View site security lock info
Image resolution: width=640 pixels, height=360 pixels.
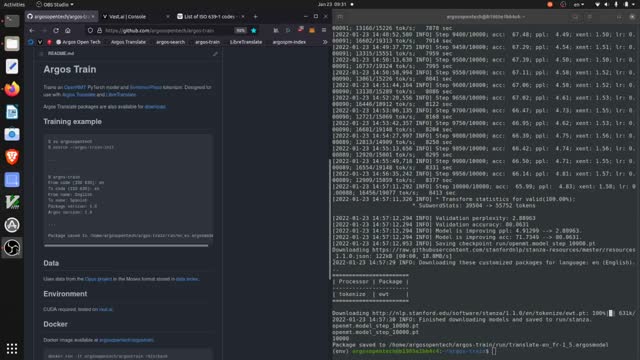[99, 30]
